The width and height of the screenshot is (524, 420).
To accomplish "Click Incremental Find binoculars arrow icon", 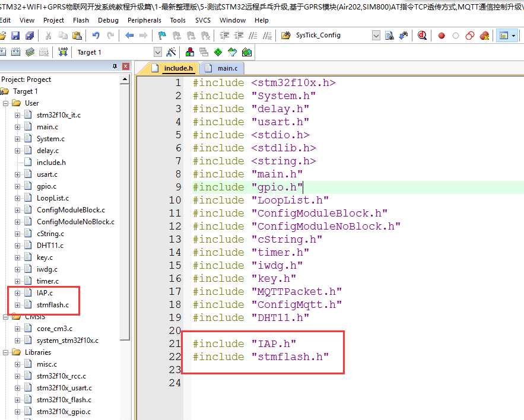I will pyautogui.click(x=404, y=36).
